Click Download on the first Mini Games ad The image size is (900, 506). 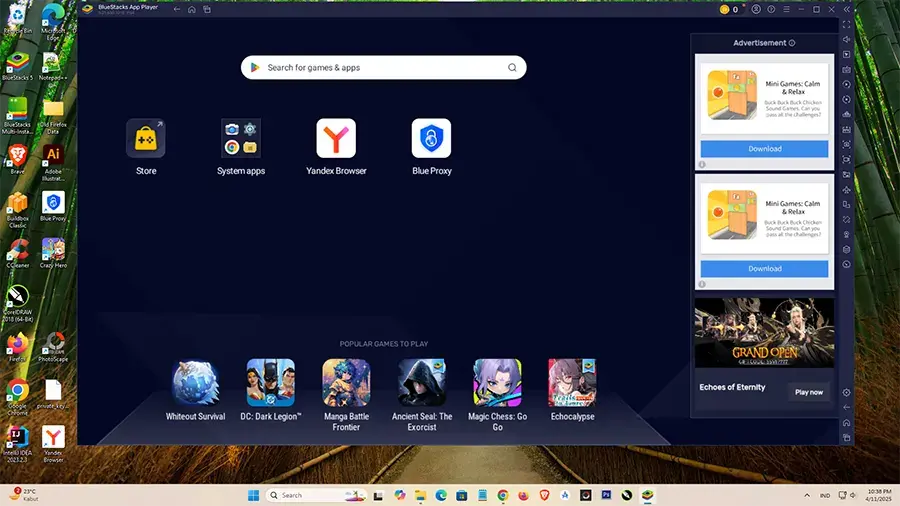[765, 149]
